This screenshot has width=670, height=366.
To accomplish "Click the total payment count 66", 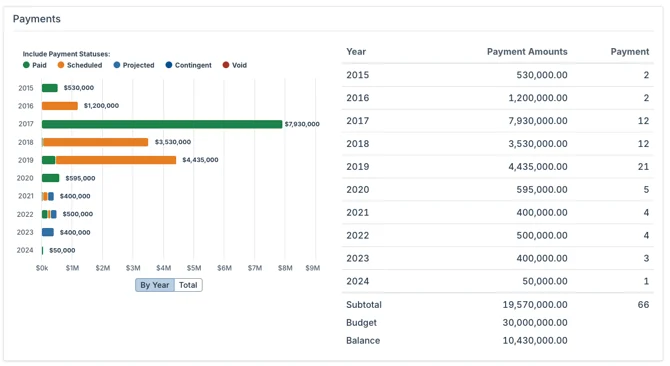I will tap(644, 305).
